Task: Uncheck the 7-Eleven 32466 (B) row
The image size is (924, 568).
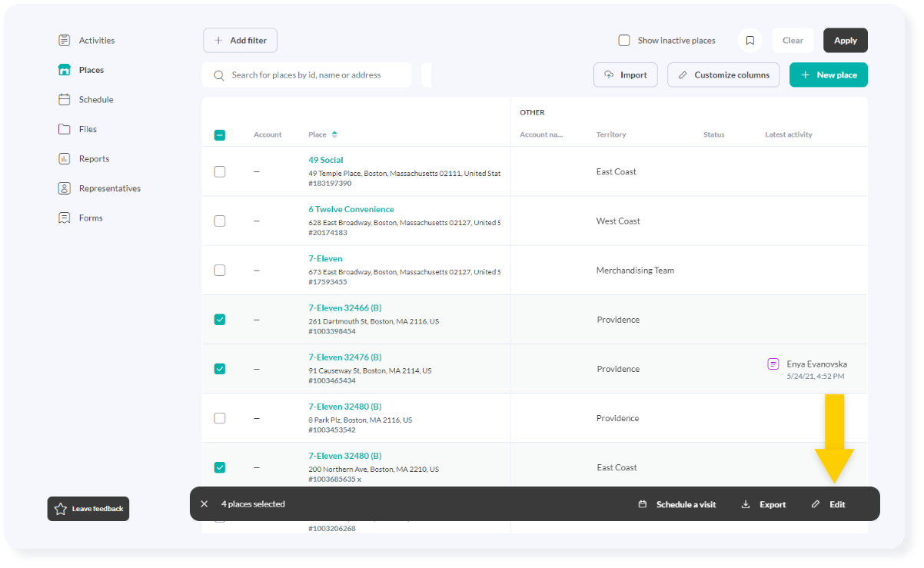Action: (x=220, y=320)
